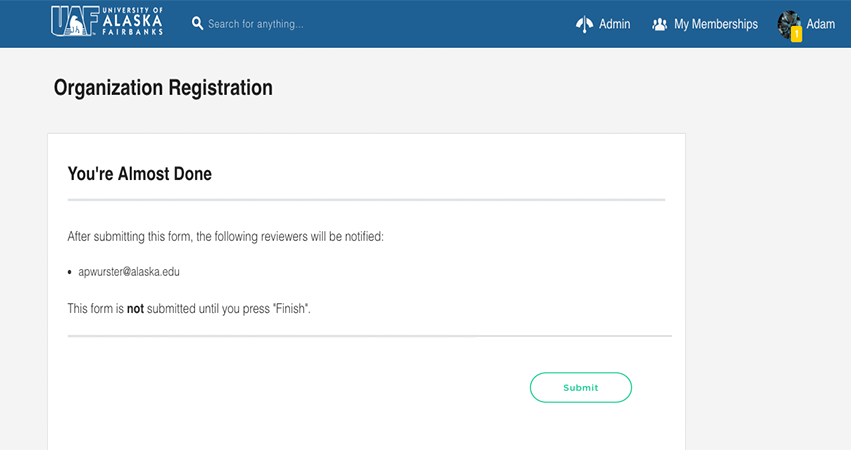Click the My Memberships people icon
This screenshot has height=450, width=851.
(x=660, y=24)
